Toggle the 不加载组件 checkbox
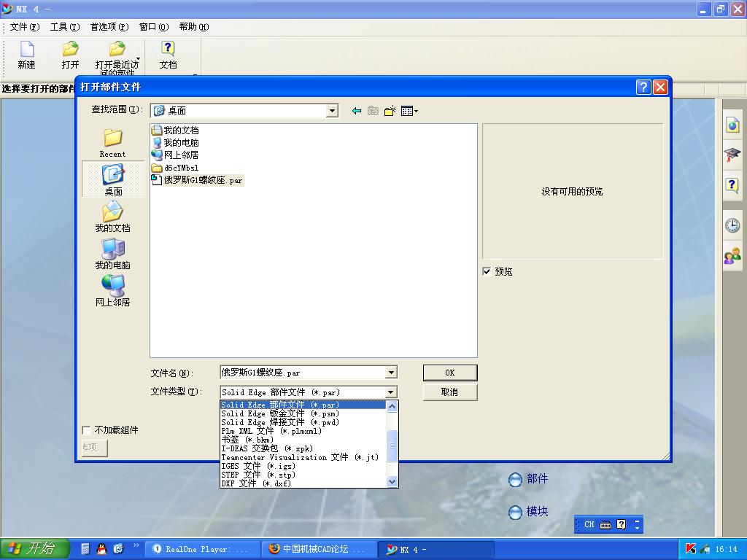This screenshot has width=747, height=560. pyautogui.click(x=86, y=430)
